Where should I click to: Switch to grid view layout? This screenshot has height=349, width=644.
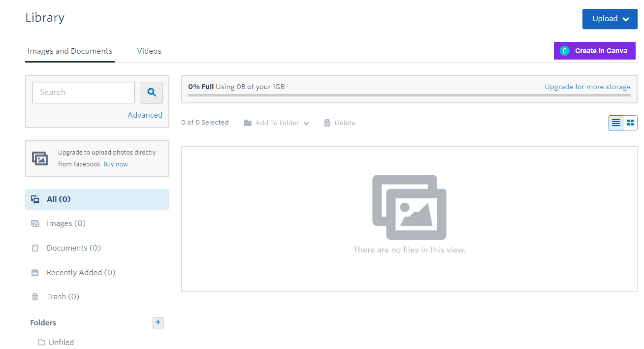pos(630,123)
